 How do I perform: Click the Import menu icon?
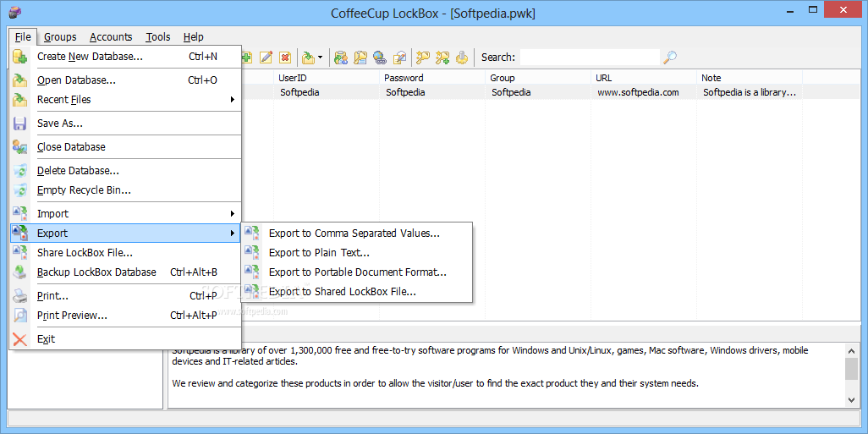point(20,214)
